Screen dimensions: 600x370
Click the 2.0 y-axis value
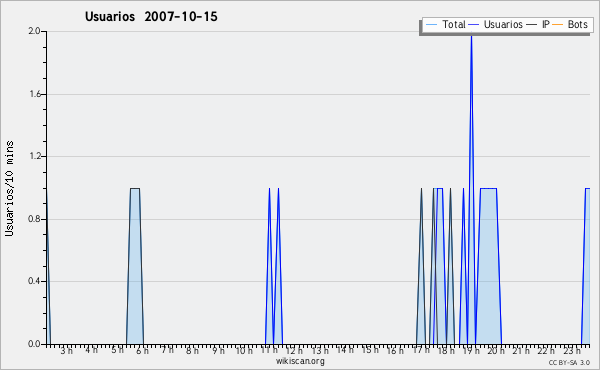tap(35, 31)
